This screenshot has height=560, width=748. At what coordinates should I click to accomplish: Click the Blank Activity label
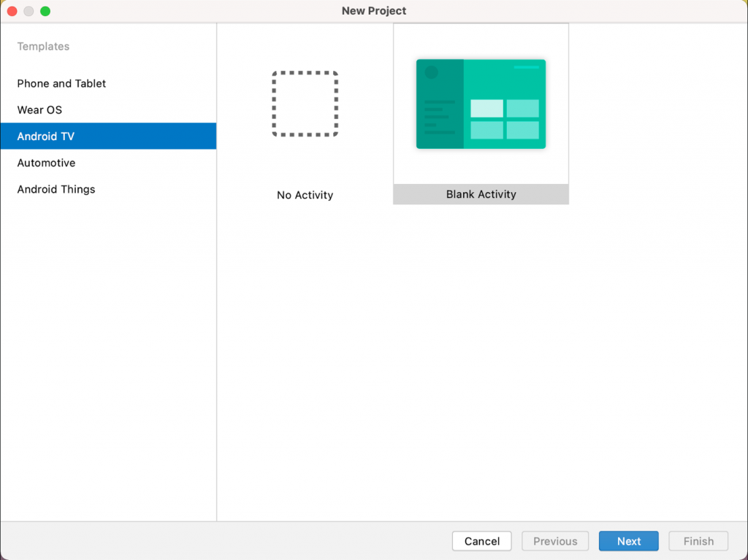tap(481, 194)
